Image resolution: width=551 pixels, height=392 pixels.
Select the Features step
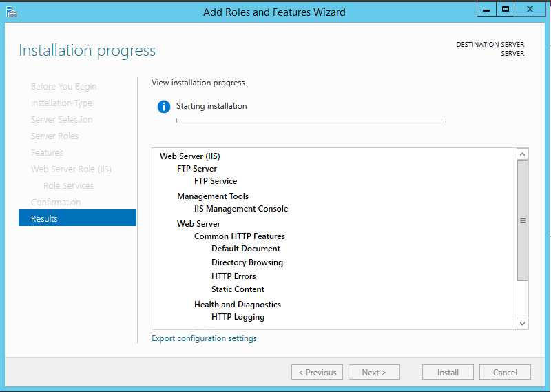pos(47,152)
